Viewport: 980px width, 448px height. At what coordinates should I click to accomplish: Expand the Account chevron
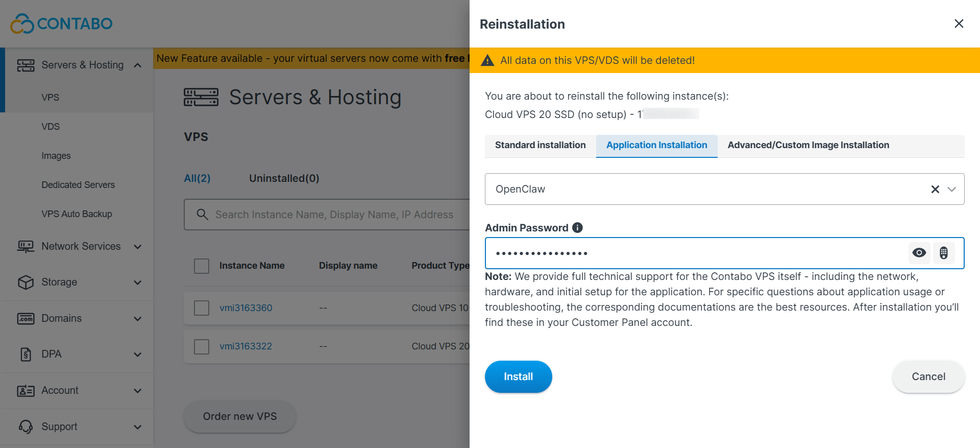[x=138, y=391]
